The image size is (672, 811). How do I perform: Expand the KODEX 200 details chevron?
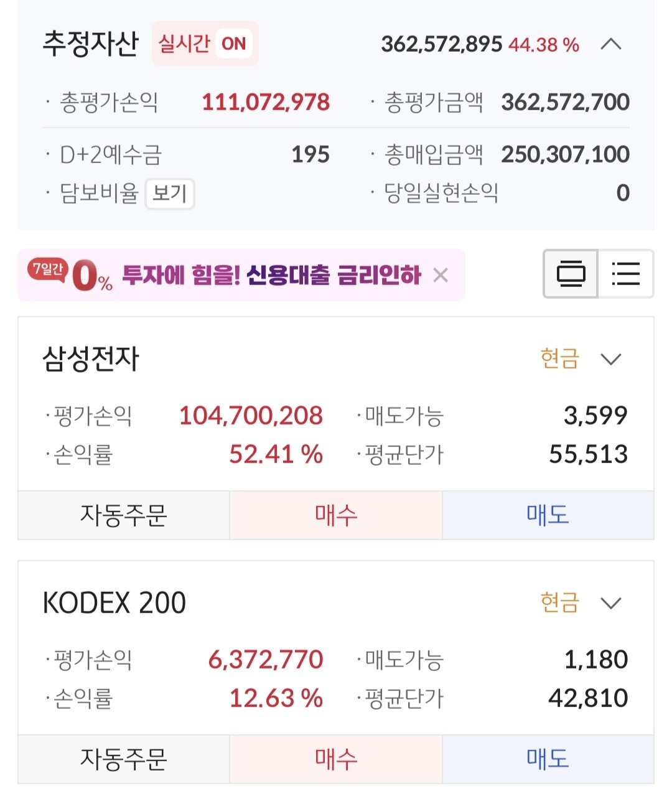pos(611,603)
